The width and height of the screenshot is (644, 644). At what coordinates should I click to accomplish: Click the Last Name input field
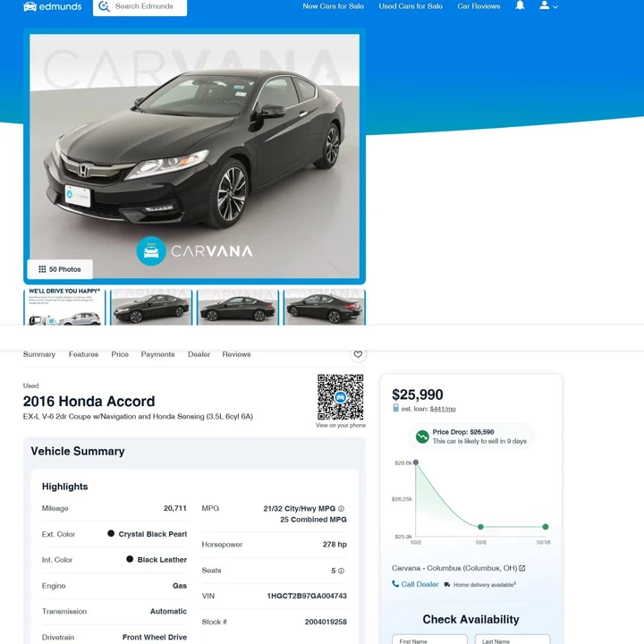click(x=513, y=640)
